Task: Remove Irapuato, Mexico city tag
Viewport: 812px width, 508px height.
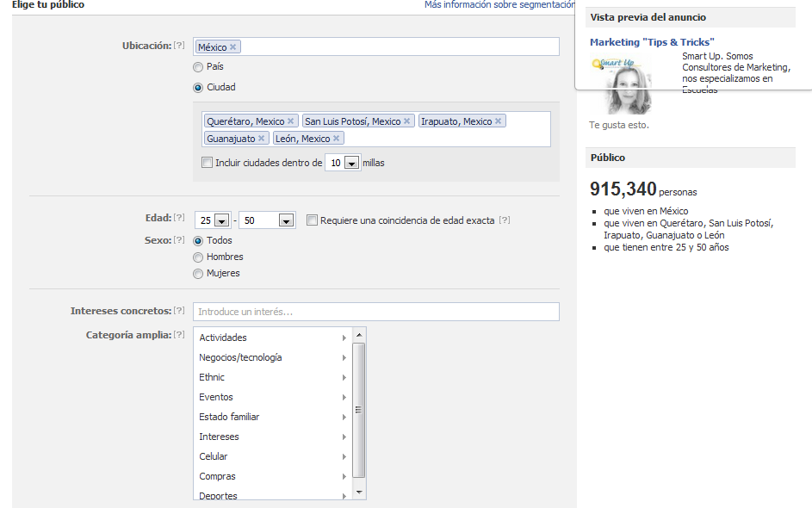Action: [x=499, y=121]
